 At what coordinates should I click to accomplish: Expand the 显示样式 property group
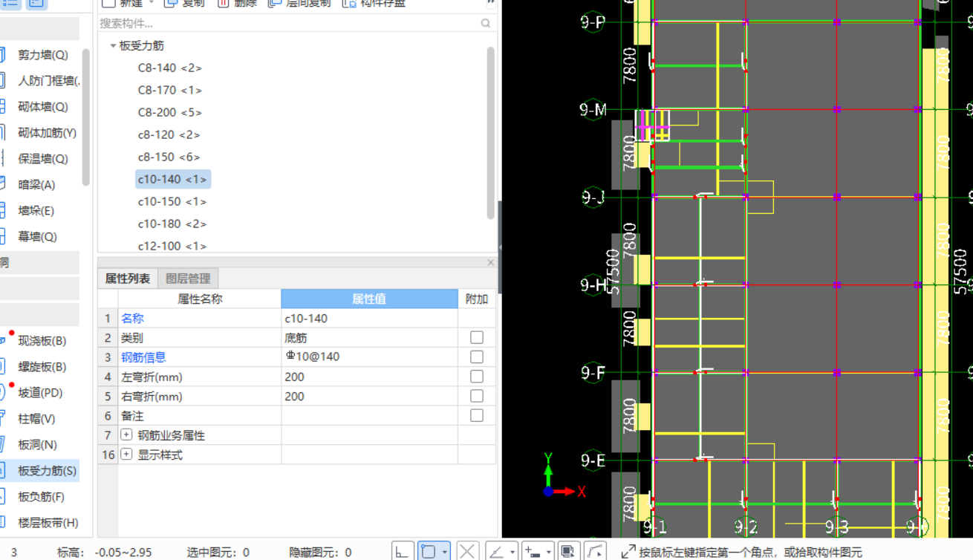(x=126, y=455)
